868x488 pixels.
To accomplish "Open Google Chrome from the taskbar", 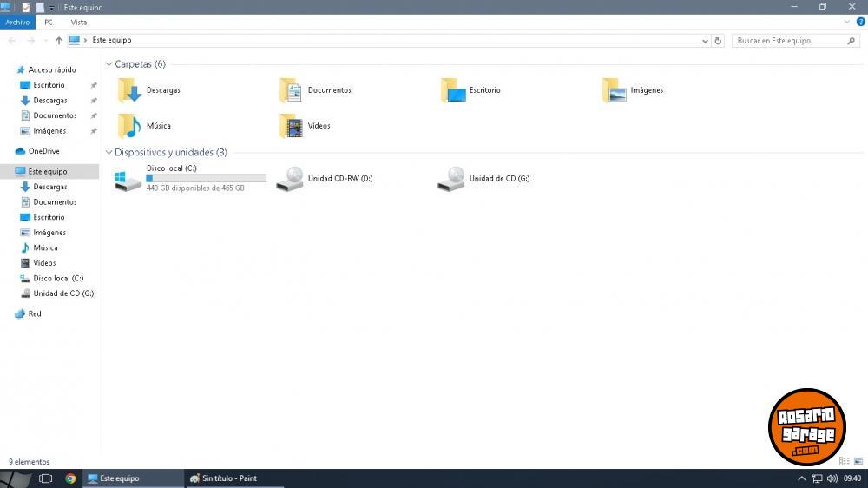I will point(70,478).
